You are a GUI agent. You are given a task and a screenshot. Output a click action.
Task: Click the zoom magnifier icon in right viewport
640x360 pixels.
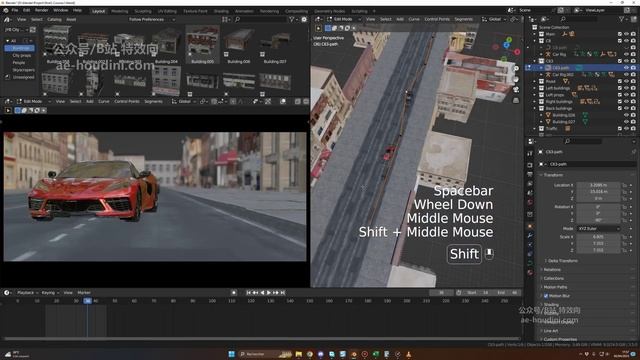coord(516,69)
